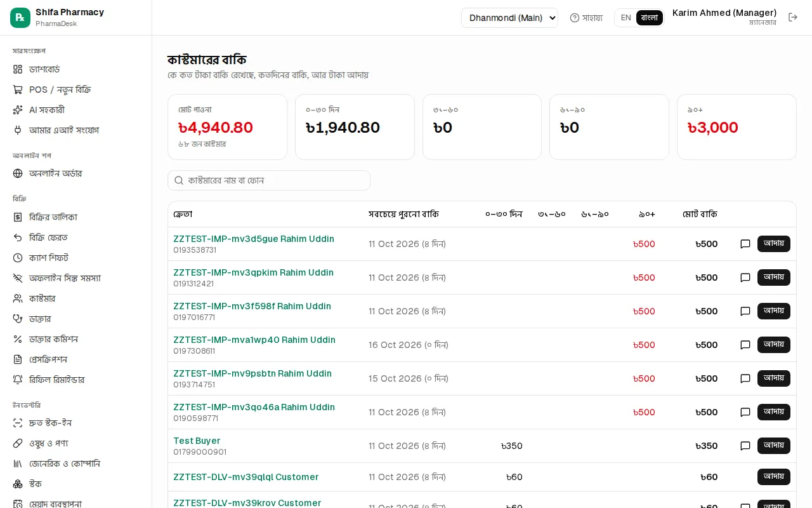
Task: Open ক্যাশ শিফট clock icon
Action: pyautogui.click(x=18, y=258)
